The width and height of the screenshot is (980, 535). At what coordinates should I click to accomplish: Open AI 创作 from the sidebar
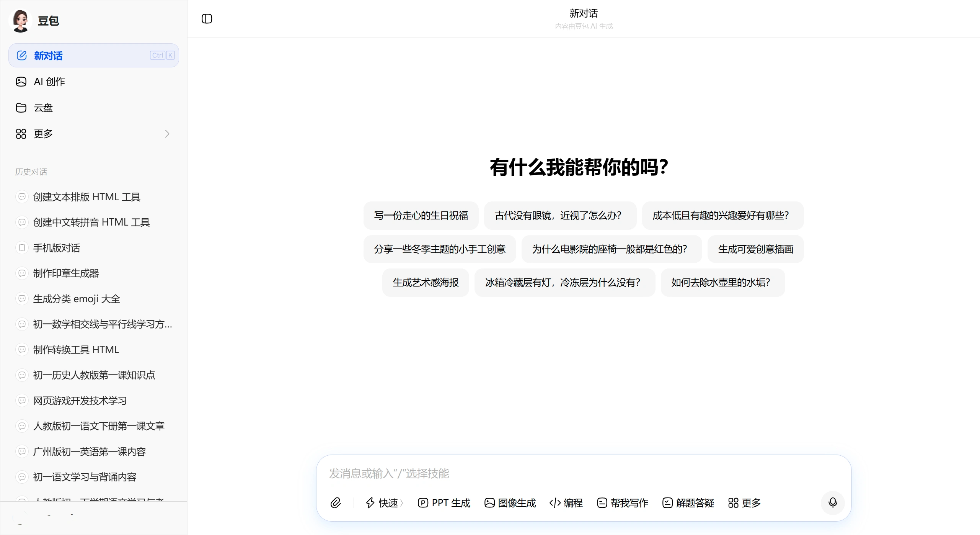click(x=49, y=82)
